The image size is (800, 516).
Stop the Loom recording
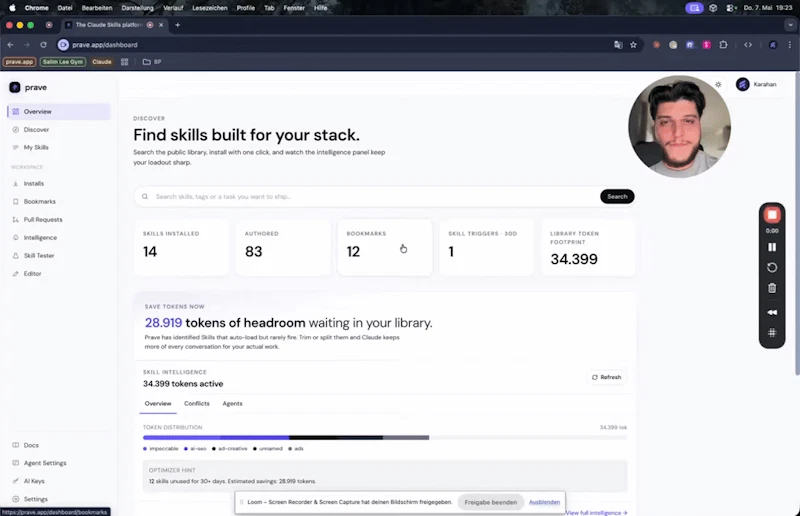click(x=772, y=215)
